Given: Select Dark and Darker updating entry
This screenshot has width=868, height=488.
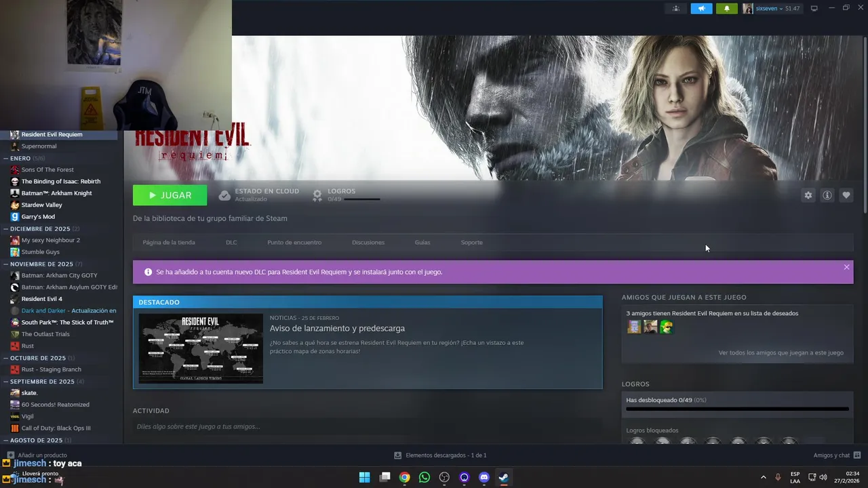Looking at the screenshot, I should [59, 310].
